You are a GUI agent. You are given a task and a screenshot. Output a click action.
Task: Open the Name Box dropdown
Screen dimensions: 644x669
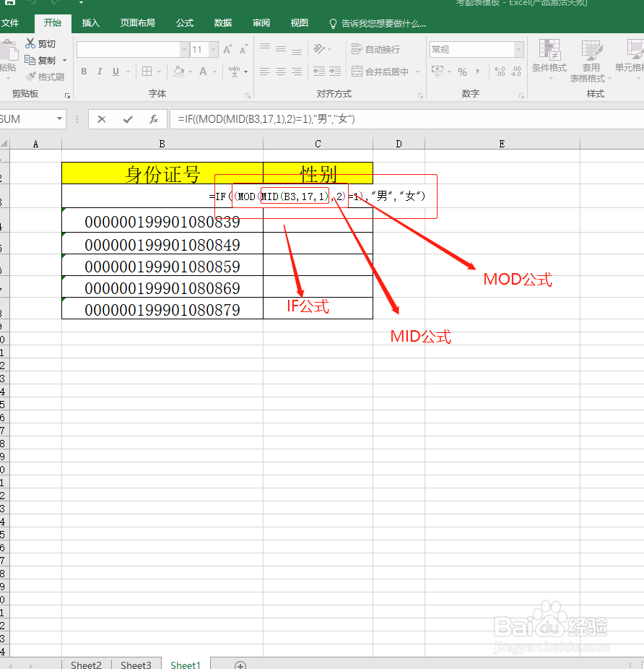pyautogui.click(x=59, y=118)
